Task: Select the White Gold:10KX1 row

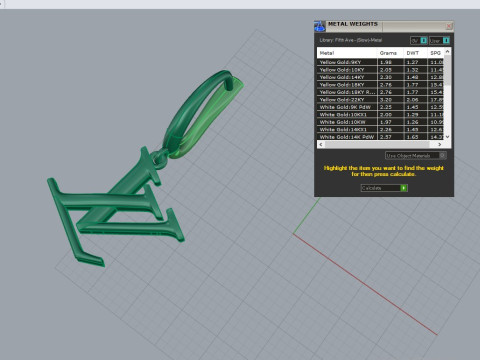Action: 380,114
